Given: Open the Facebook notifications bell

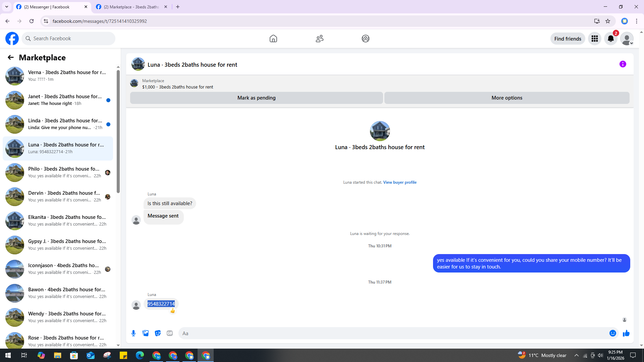Looking at the screenshot, I should point(610,39).
